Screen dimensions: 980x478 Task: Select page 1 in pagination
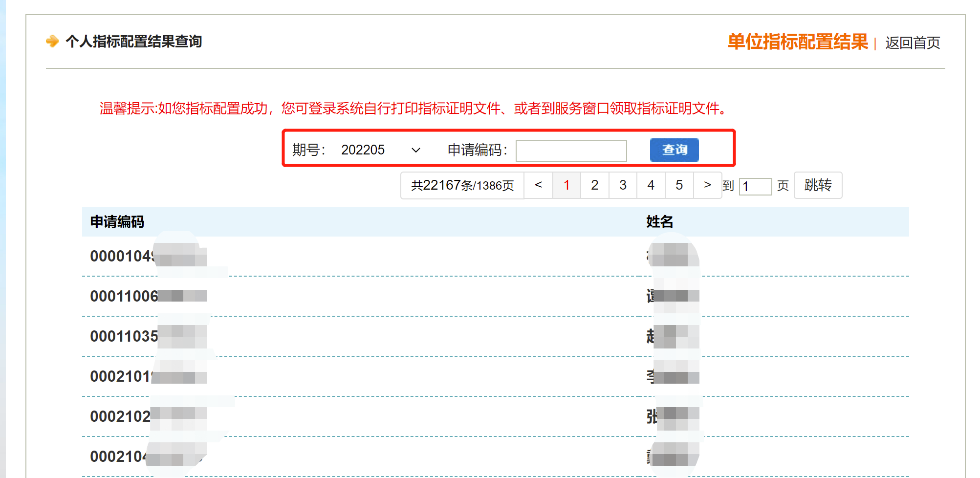(566, 185)
